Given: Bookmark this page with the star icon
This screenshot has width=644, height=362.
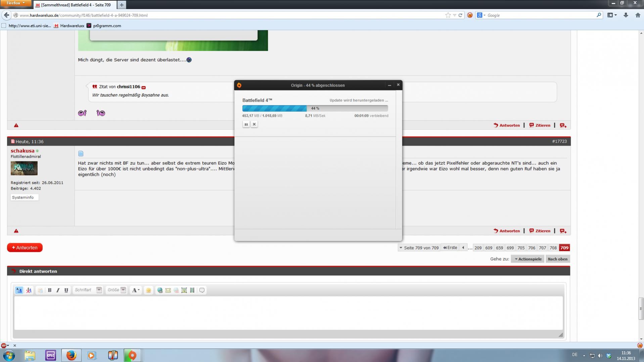Looking at the screenshot, I should [448, 15].
